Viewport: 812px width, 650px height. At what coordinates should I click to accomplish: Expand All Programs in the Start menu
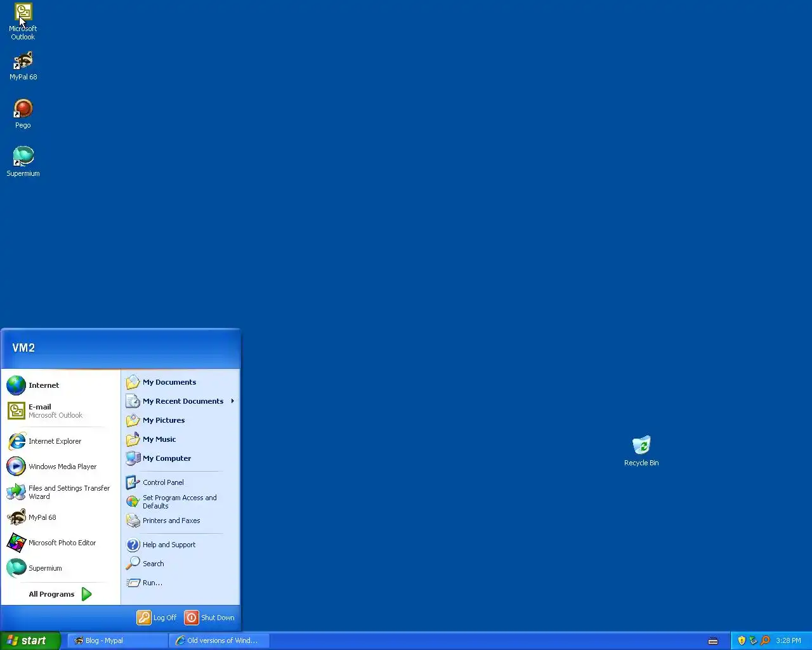60,594
